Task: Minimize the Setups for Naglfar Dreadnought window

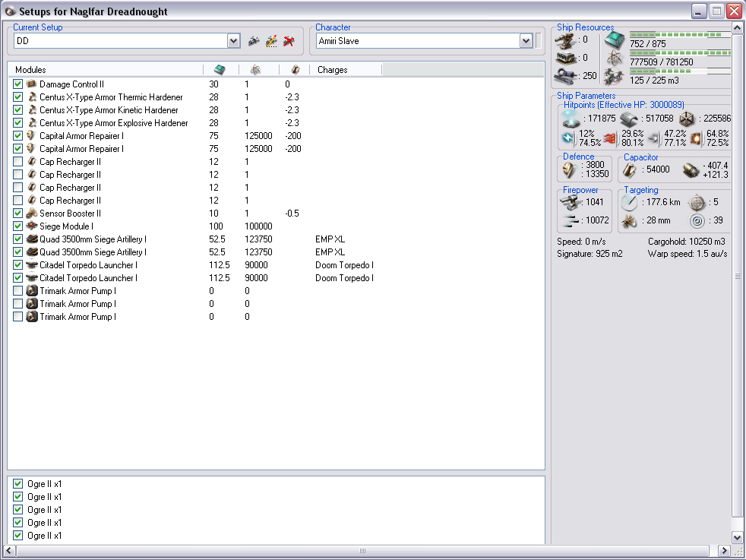Action: [x=699, y=11]
